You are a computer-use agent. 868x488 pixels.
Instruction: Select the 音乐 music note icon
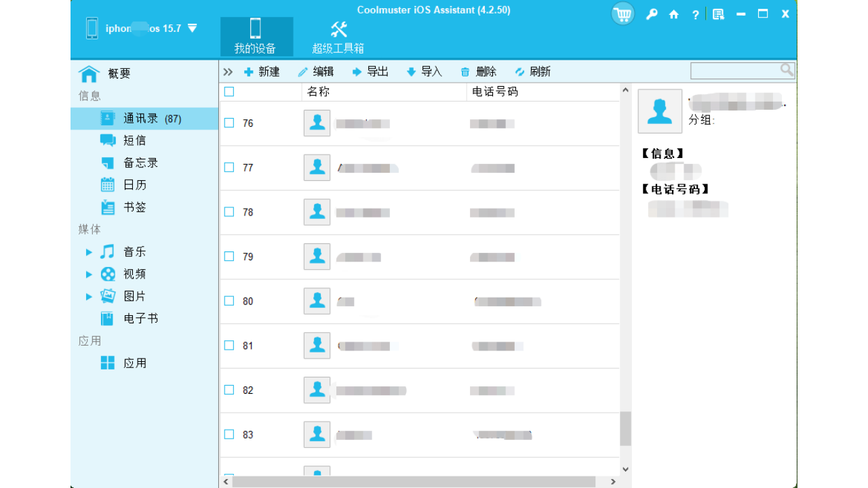[x=108, y=251]
